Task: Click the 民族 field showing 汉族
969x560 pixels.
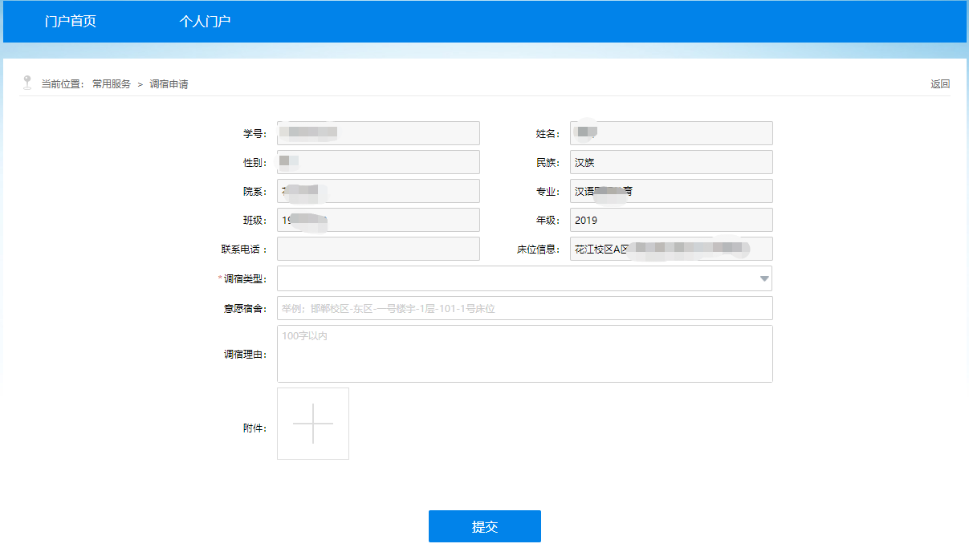Action: click(671, 162)
